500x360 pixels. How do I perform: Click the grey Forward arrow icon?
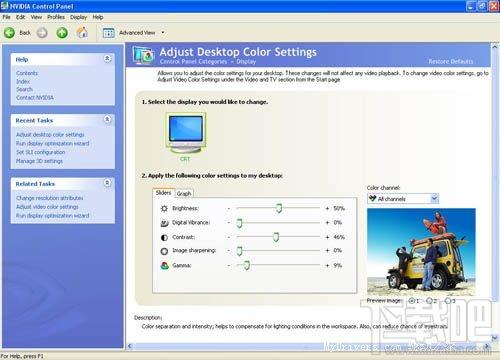(42, 33)
